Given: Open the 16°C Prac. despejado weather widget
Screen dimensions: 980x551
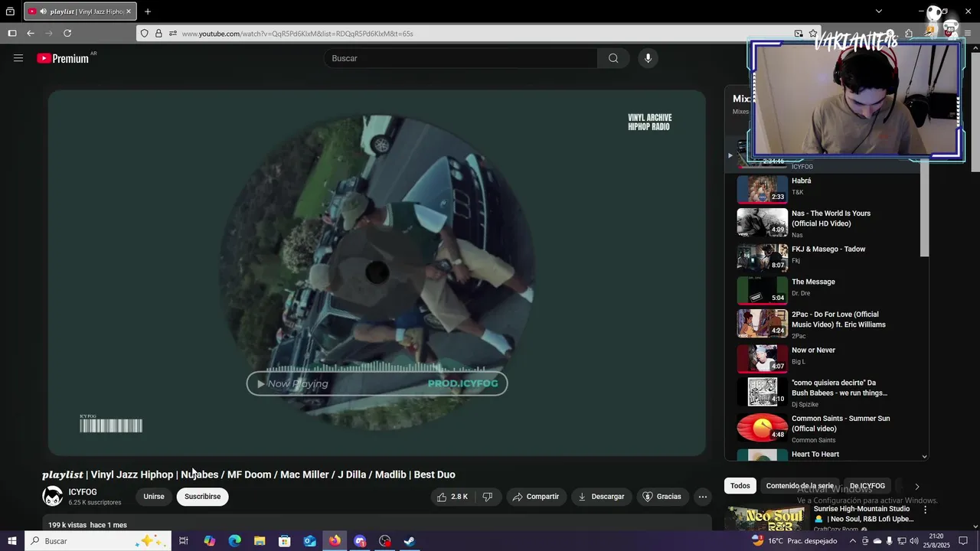Looking at the screenshot, I should click(795, 541).
